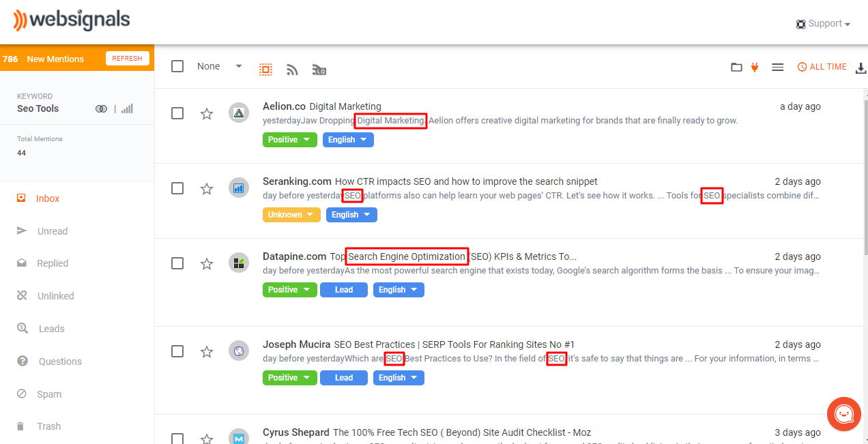
Task: Click the orange dashed-square toolbar icon
Action: point(265,69)
